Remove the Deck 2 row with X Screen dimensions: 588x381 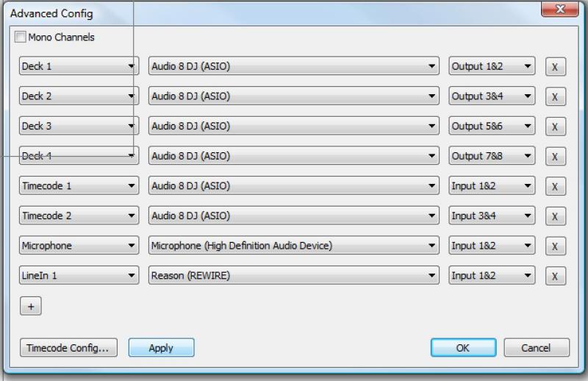click(555, 97)
